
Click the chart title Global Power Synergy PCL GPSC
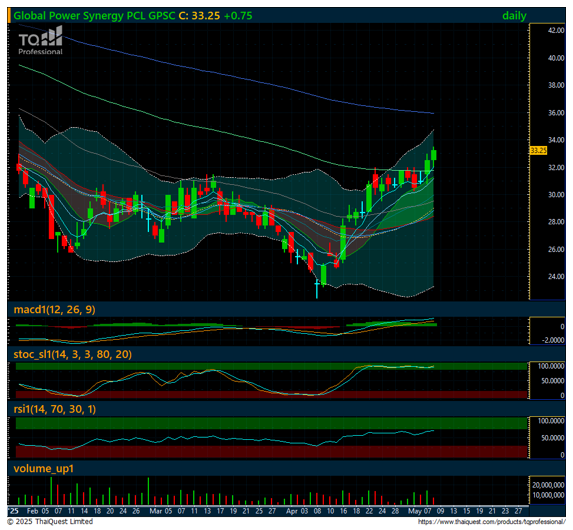(x=94, y=16)
